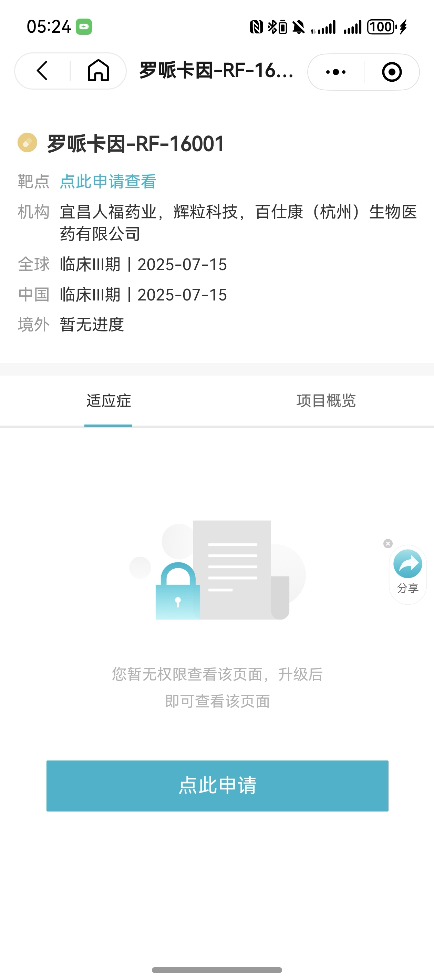The height and width of the screenshot is (980, 434).
Task: Click the yellow pill drug icon
Action: [x=28, y=143]
